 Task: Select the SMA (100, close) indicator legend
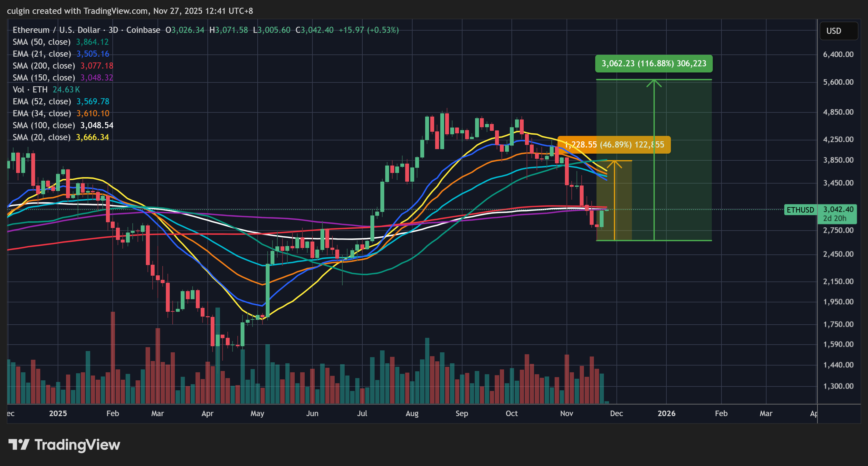pyautogui.click(x=63, y=125)
